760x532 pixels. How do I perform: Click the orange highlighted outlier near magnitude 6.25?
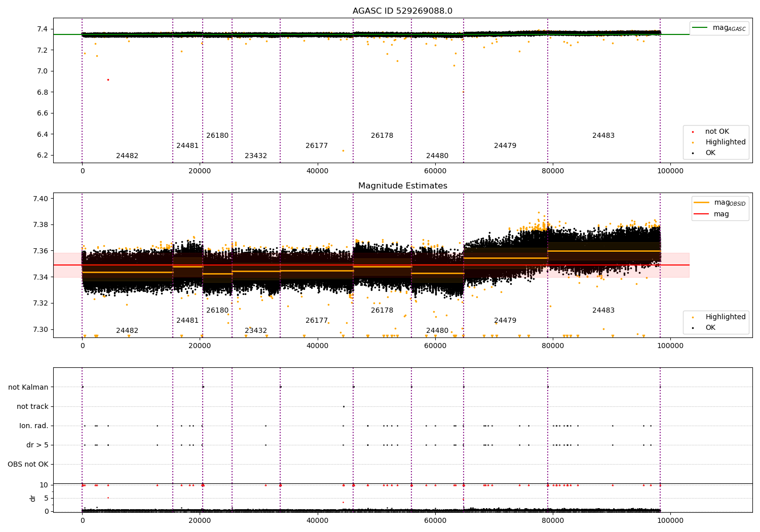[x=343, y=150]
